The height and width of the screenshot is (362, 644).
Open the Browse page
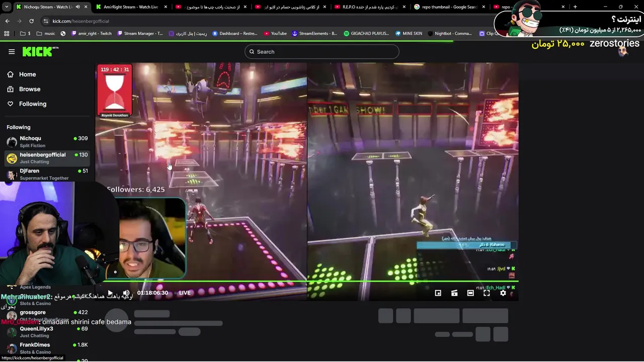pyautogui.click(x=29, y=89)
